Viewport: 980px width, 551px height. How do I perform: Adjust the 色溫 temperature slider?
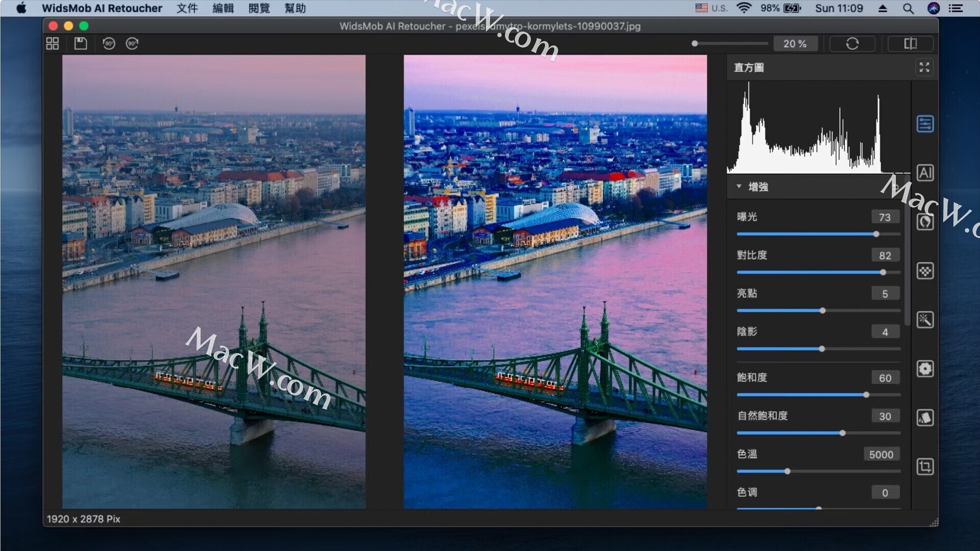tap(819, 471)
